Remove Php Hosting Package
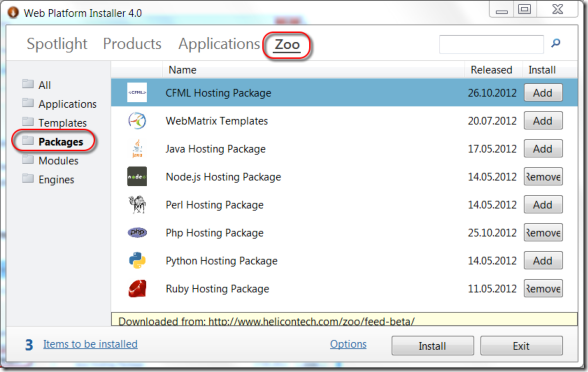The height and width of the screenshot is (372, 588). pos(543,233)
